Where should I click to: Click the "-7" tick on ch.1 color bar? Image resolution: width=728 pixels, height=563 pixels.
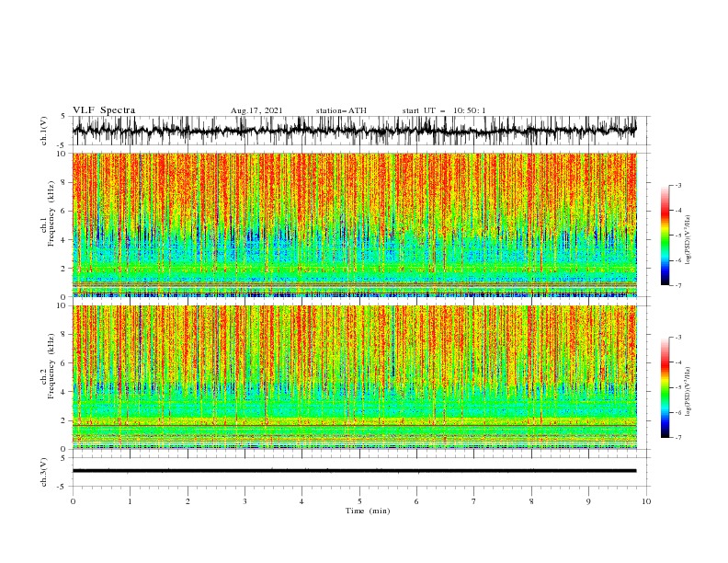pyautogui.click(x=677, y=285)
